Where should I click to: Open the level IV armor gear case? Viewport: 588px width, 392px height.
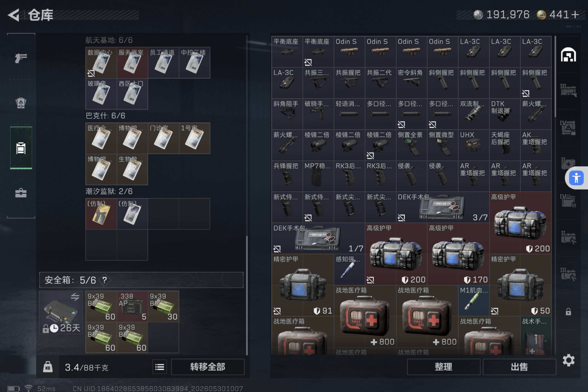(x=568, y=128)
